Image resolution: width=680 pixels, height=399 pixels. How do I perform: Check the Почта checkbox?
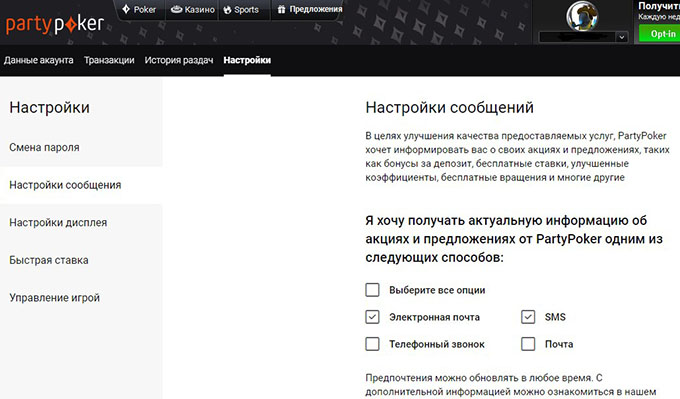528,344
